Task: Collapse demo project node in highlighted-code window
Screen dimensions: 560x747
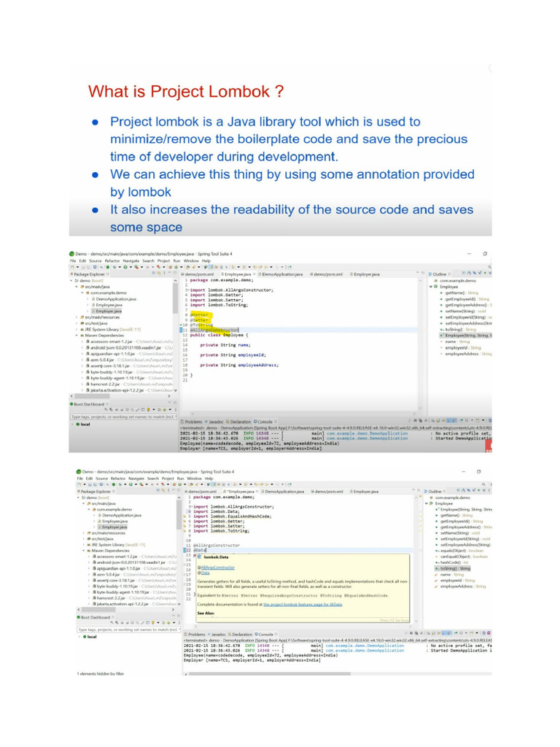Action: (x=72, y=281)
